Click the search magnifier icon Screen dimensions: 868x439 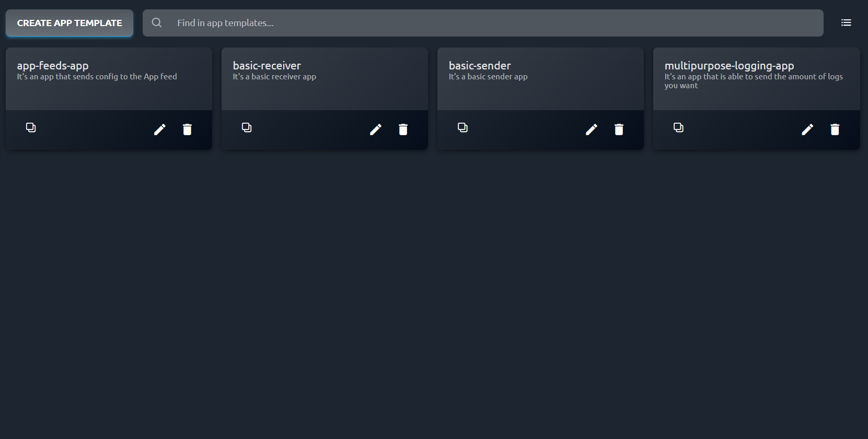click(157, 22)
